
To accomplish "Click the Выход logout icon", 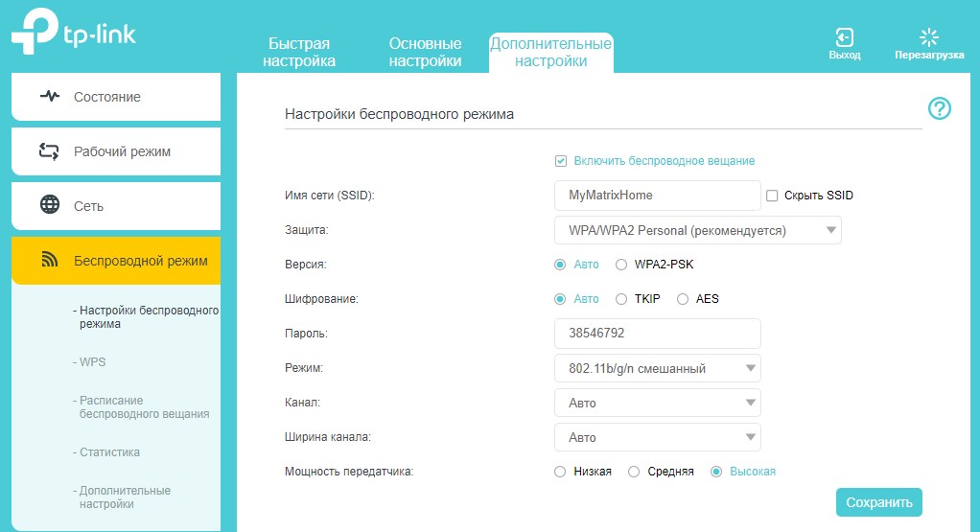I will 845,37.
